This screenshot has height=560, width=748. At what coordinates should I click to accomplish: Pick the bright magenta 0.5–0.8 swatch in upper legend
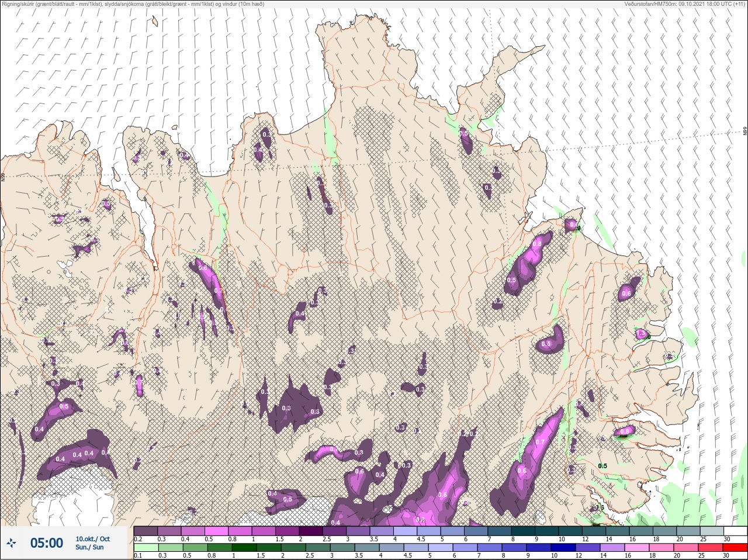(216, 531)
